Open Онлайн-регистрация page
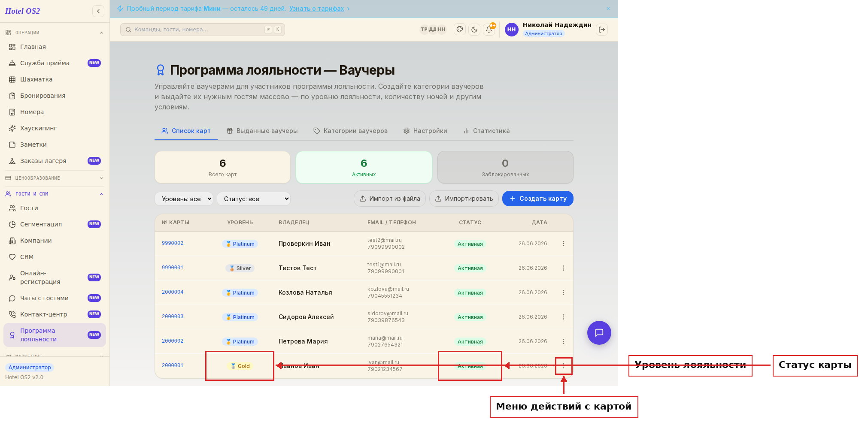The height and width of the screenshot is (428, 868). 55,277
